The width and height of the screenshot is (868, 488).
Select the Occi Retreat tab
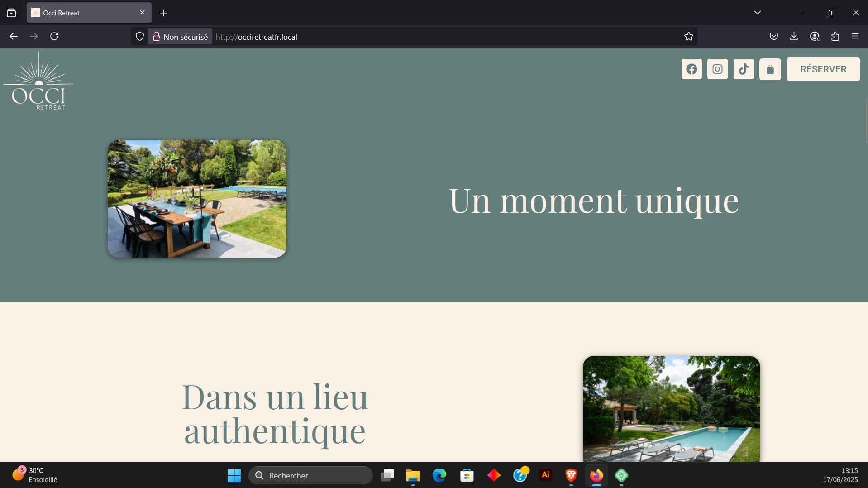coord(89,13)
